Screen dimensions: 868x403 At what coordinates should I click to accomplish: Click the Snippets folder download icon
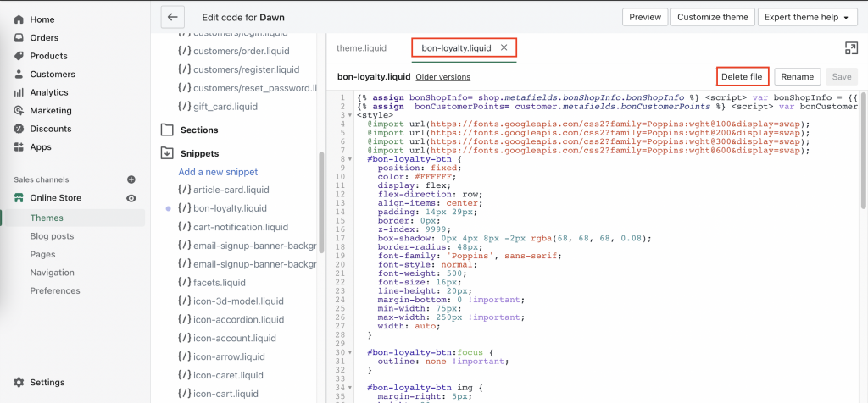coord(167,153)
